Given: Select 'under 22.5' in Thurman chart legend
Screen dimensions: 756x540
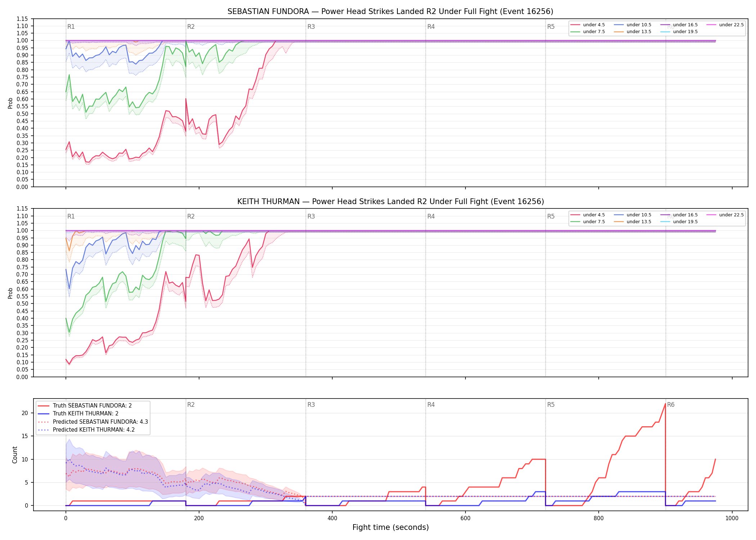Looking at the screenshot, I should tap(725, 215).
